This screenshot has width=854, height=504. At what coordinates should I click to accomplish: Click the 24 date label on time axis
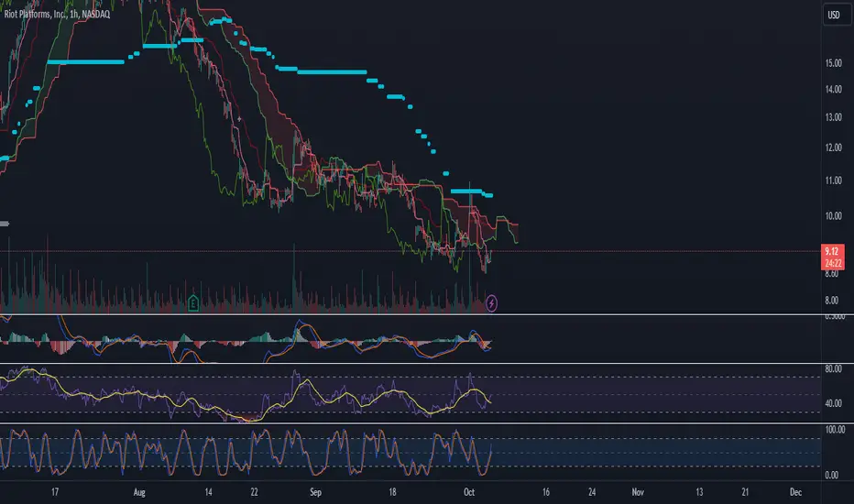(592, 493)
